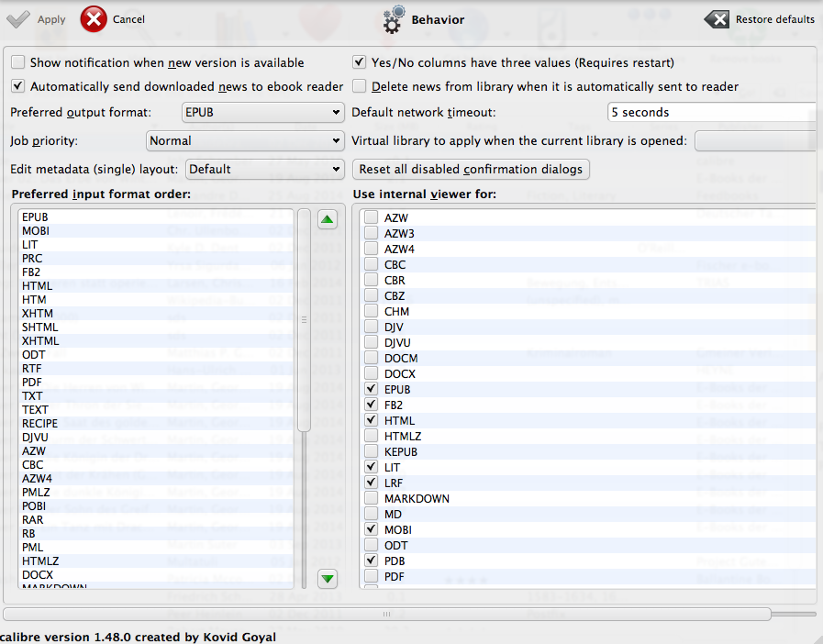Select FB2 in input format list
823x644 pixels.
[156, 272]
